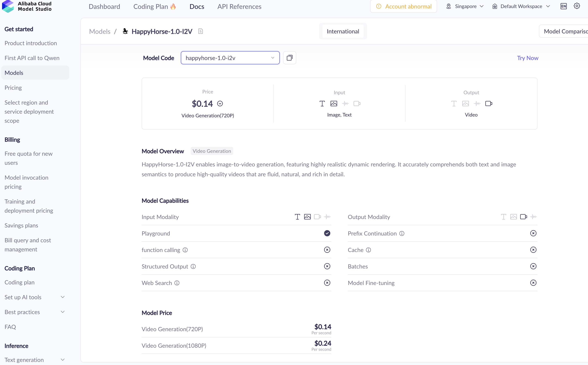Image resolution: width=588 pixels, height=365 pixels.
Task: Click the function calling unsupported X icon
Action: (x=327, y=250)
